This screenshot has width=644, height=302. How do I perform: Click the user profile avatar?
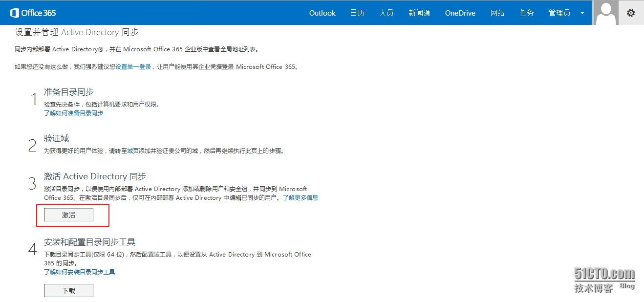click(606, 13)
